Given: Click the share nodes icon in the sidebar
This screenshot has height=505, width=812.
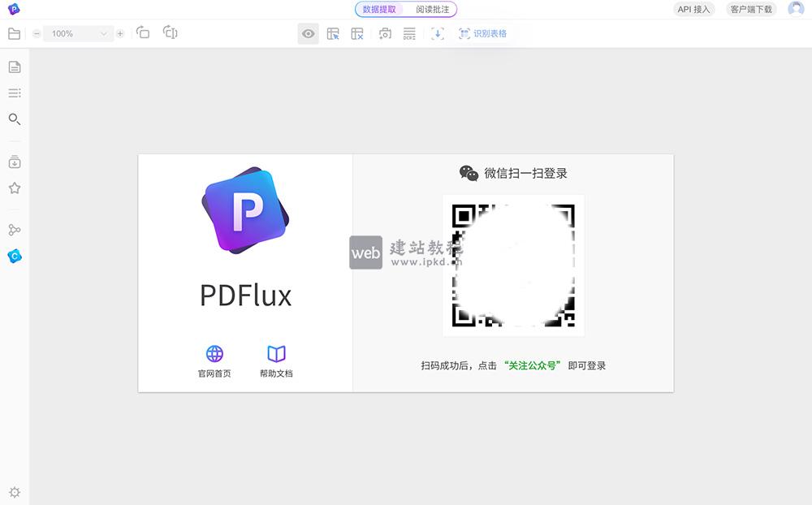Looking at the screenshot, I should 14,231.
